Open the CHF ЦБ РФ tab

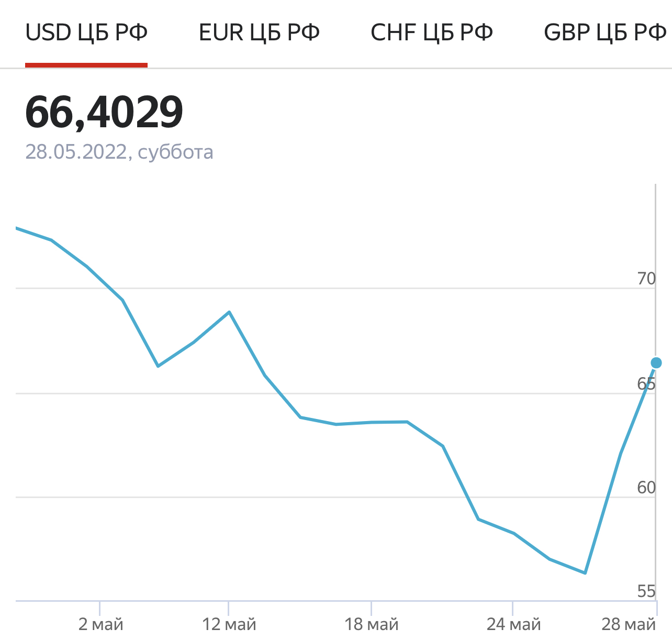pos(432,33)
